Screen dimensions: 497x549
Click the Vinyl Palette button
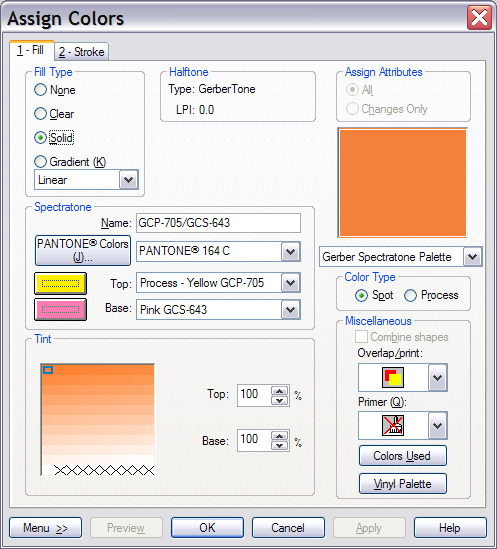pyautogui.click(x=402, y=484)
